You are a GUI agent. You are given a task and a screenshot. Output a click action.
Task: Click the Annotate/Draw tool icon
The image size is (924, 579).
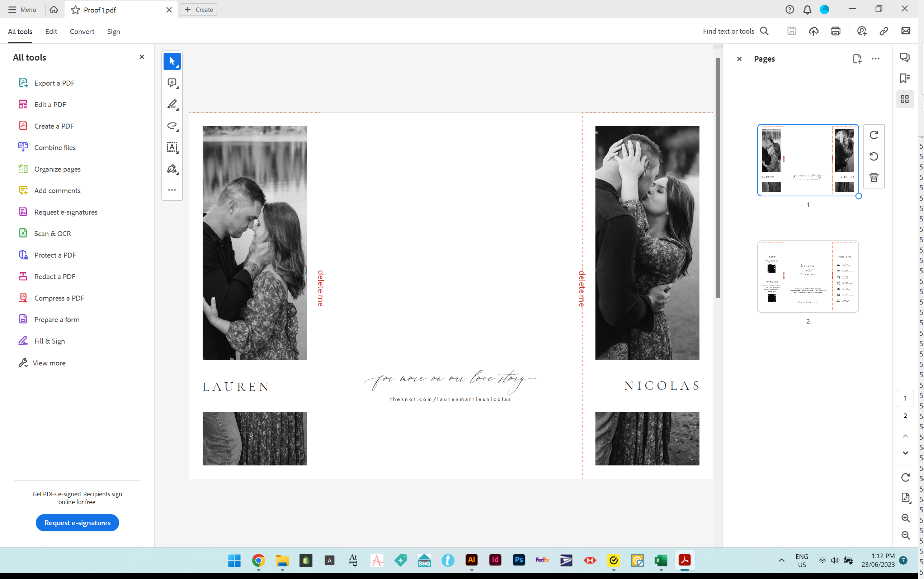click(172, 104)
